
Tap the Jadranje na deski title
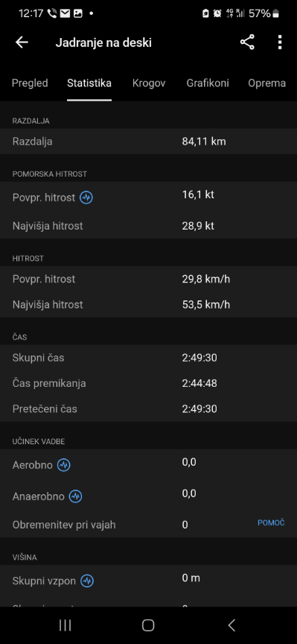(103, 42)
